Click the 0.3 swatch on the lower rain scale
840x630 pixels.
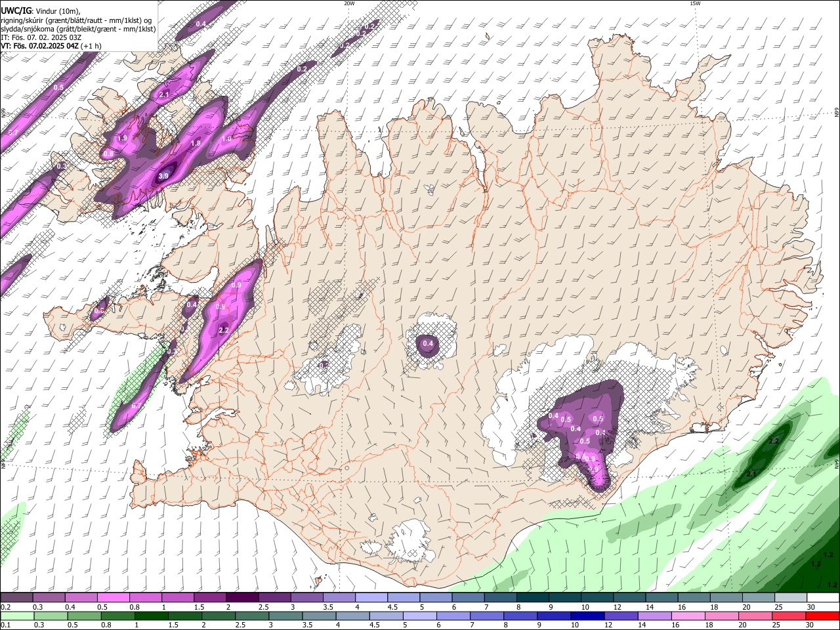point(51,616)
